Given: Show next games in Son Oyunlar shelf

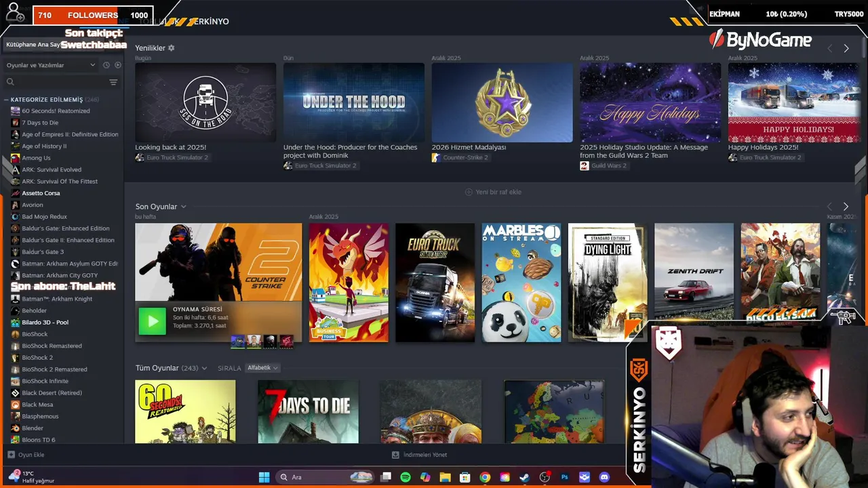Looking at the screenshot, I should click(x=846, y=206).
